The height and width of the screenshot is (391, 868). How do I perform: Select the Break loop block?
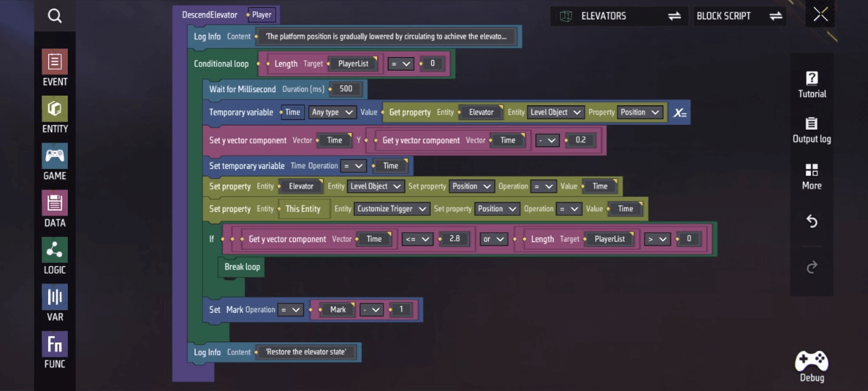(242, 267)
